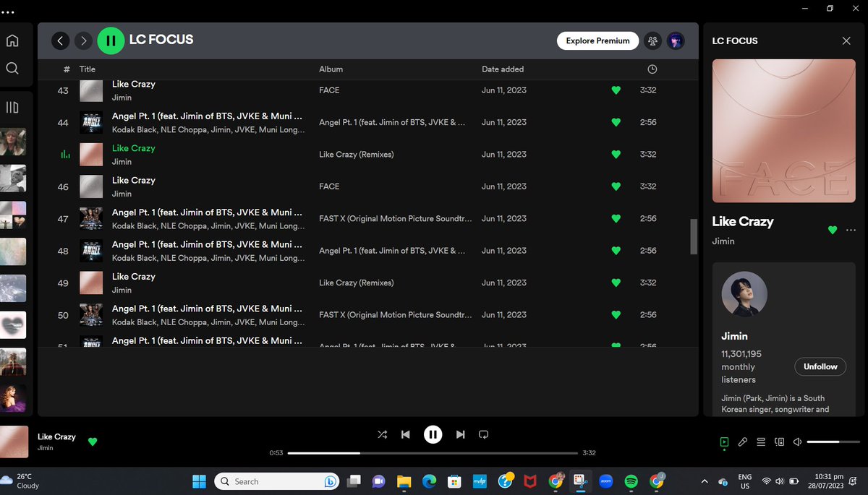Mute audio with the speaker icon
This screenshot has width=868, height=495.
797,442
